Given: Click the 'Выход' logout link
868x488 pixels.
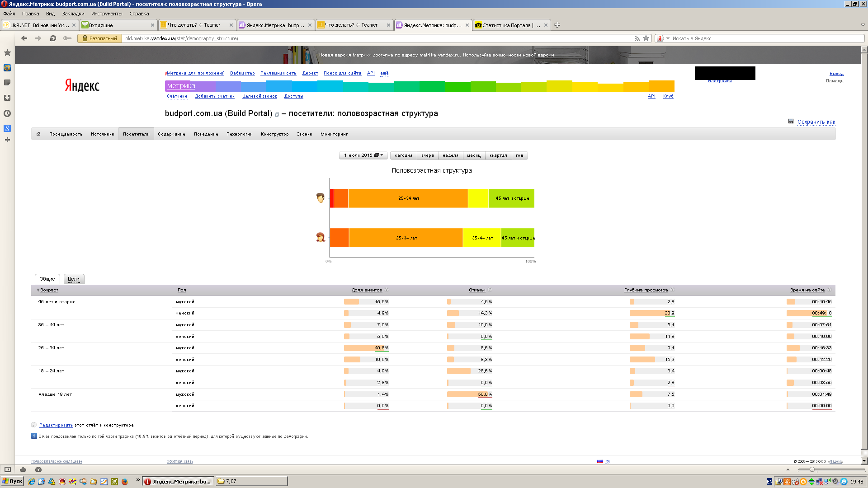Looking at the screenshot, I should coord(836,74).
